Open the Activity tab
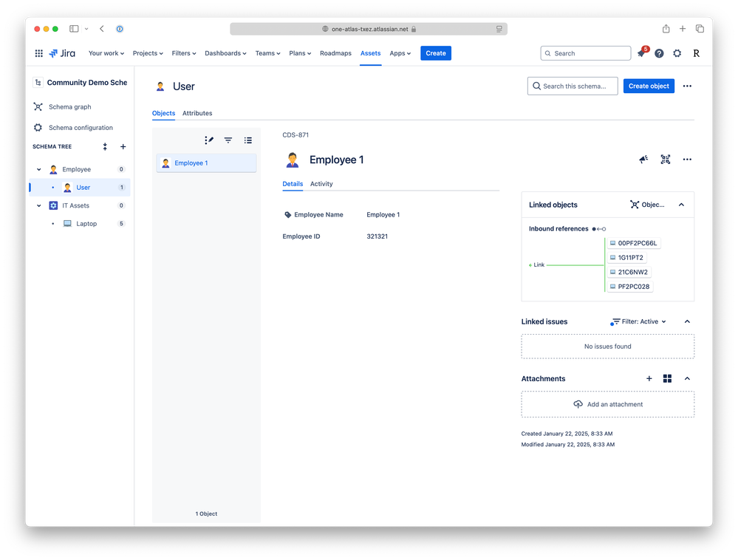The height and width of the screenshot is (560, 738). tap(321, 184)
